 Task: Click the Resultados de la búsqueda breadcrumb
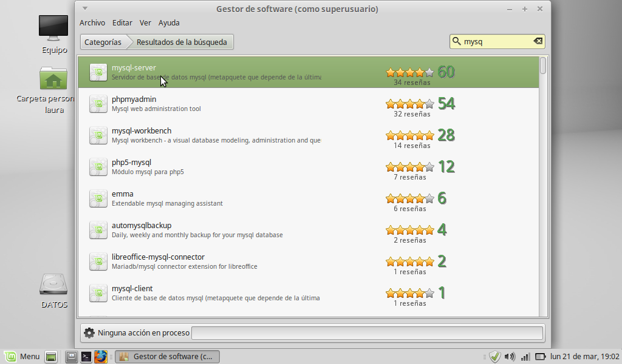[181, 42]
